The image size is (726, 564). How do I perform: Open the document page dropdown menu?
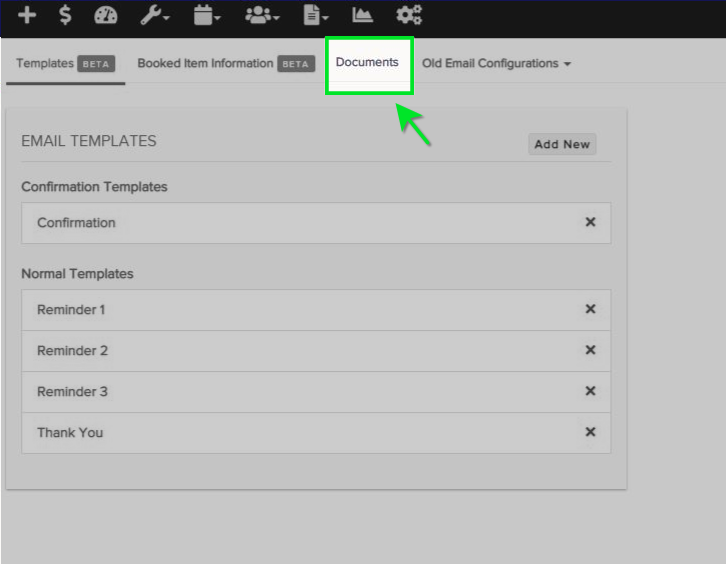pos(316,15)
